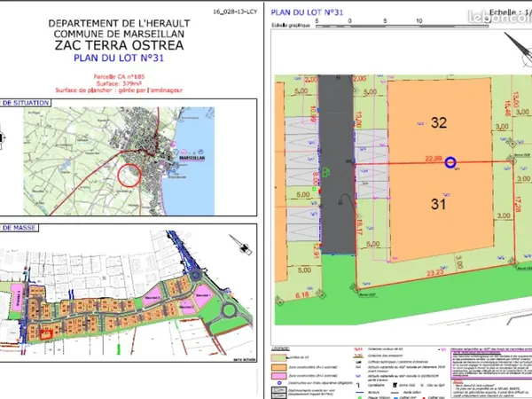Viewport: 532px width, 399px height.
Task: Click the light green legend swatch
Action: (x=279, y=357)
